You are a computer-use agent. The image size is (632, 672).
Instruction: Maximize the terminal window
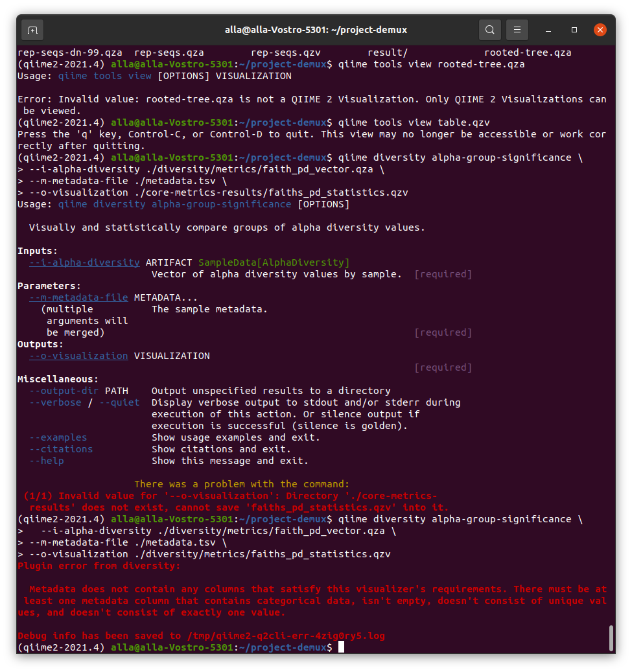coord(574,30)
